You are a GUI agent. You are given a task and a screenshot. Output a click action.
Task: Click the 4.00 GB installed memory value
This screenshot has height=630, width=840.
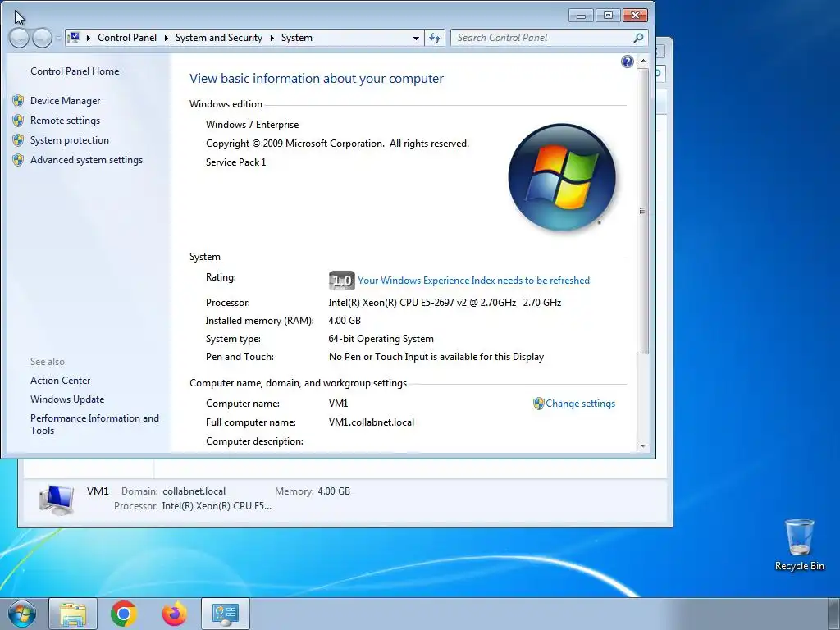coord(345,321)
